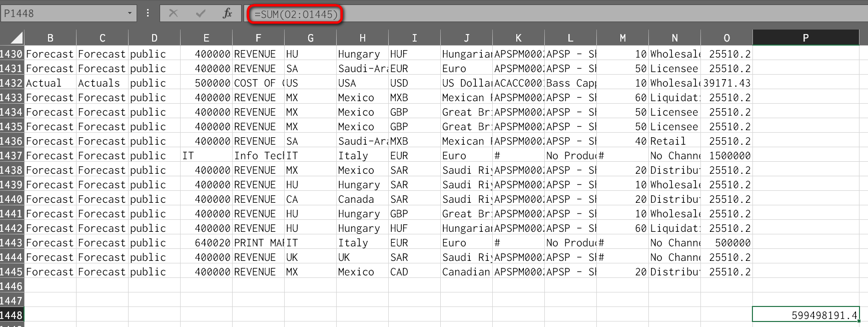Select column I header
The height and width of the screenshot is (327, 868).
point(415,38)
